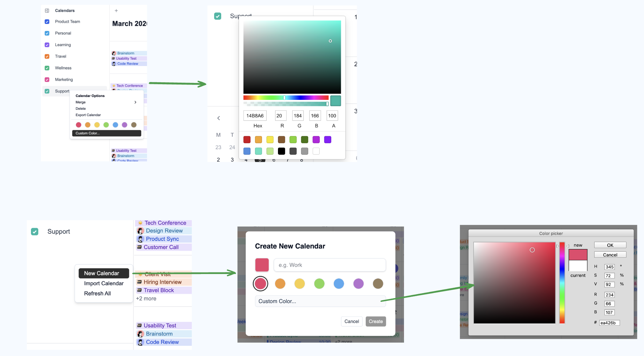Click the sidebar toggle icon beside Calendars
The width and height of the screenshot is (644, 356).
(47, 11)
